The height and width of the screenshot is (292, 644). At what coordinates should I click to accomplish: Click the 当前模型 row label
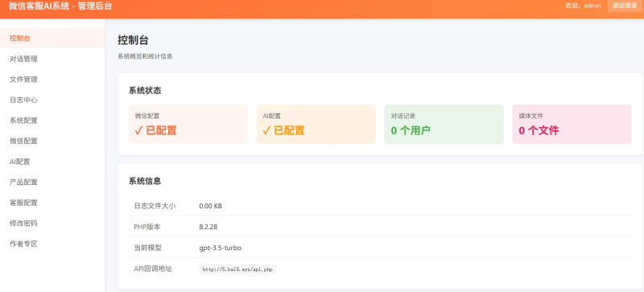point(148,248)
